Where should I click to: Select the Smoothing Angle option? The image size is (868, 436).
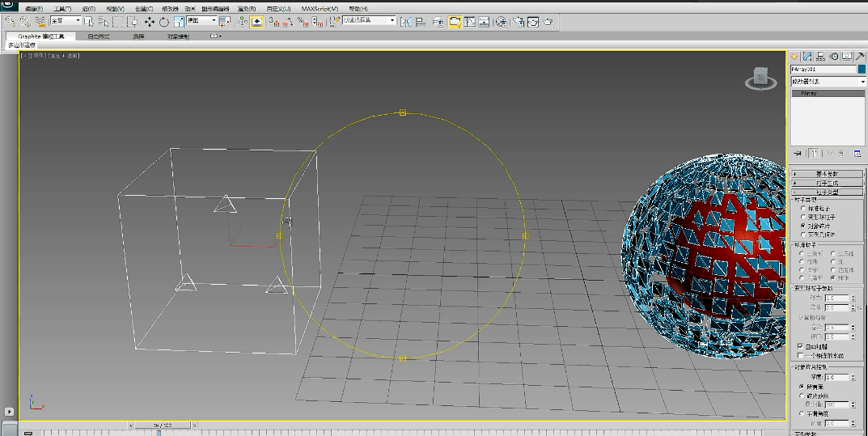(802, 413)
